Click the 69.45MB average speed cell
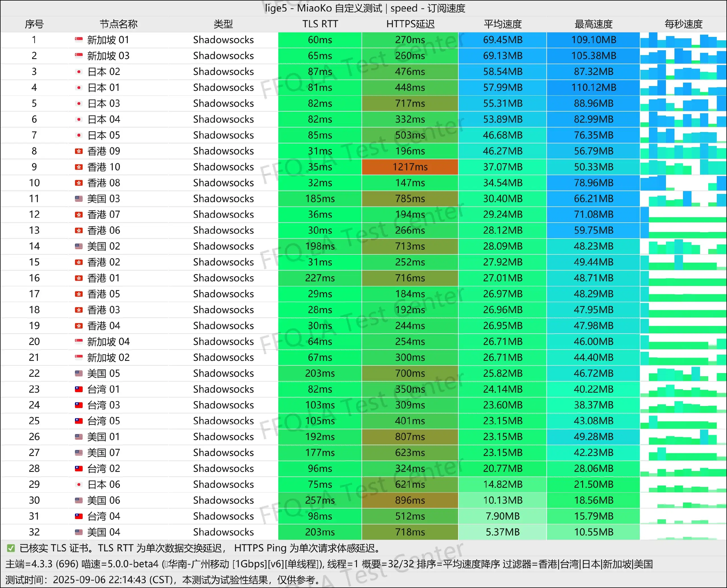 503,40
